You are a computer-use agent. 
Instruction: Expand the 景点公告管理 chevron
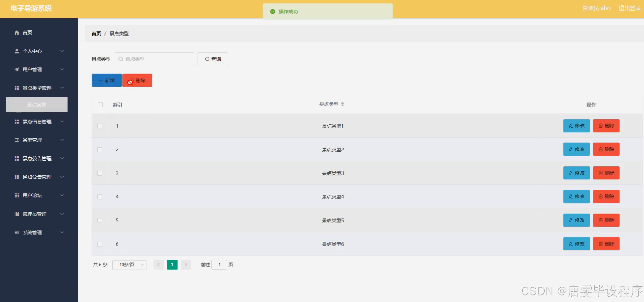62,159
